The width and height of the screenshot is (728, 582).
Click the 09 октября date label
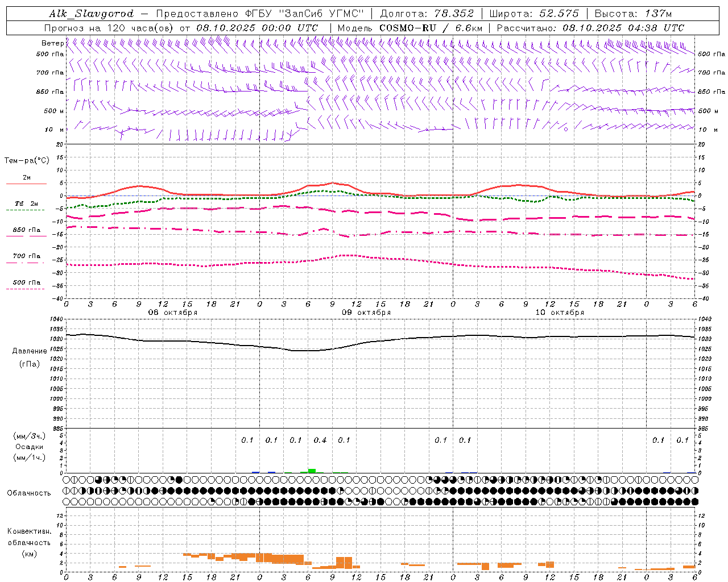366,313
